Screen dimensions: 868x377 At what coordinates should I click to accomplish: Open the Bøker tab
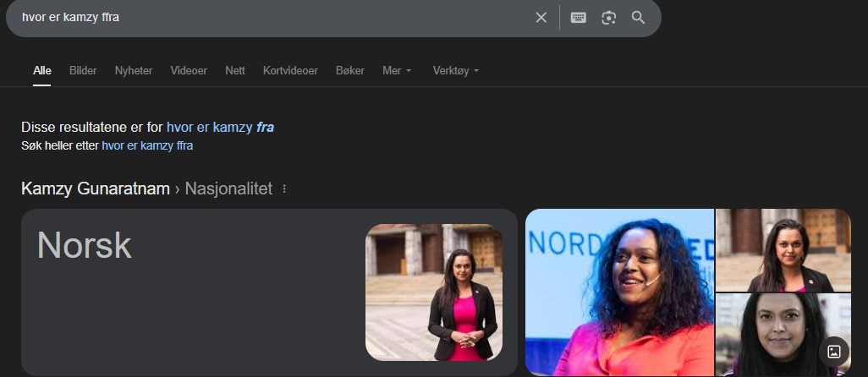350,71
